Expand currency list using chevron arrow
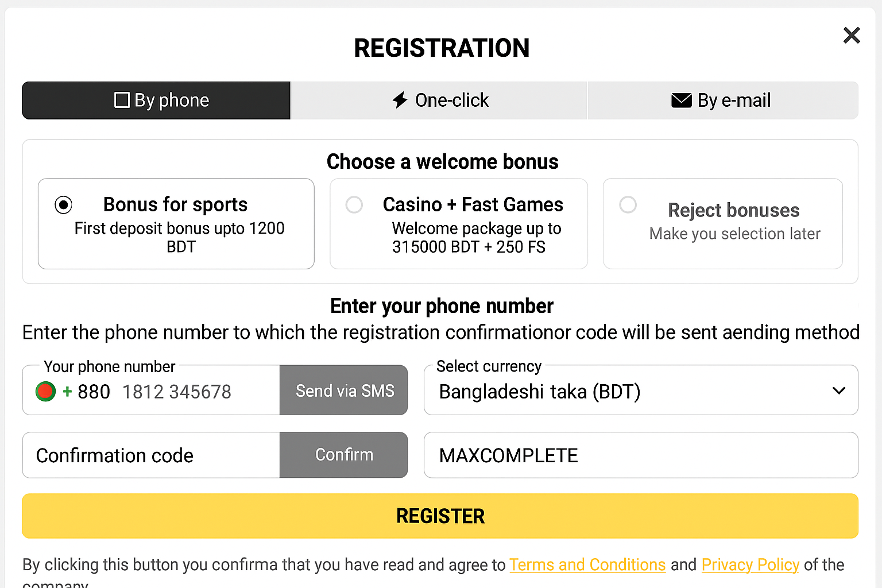The width and height of the screenshot is (882, 588). point(839,391)
